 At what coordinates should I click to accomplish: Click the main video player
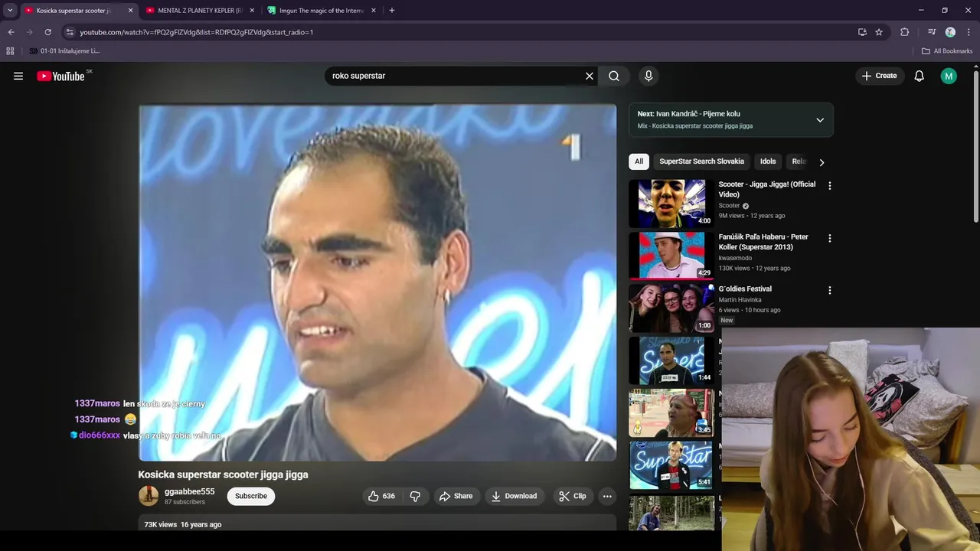coord(377,282)
